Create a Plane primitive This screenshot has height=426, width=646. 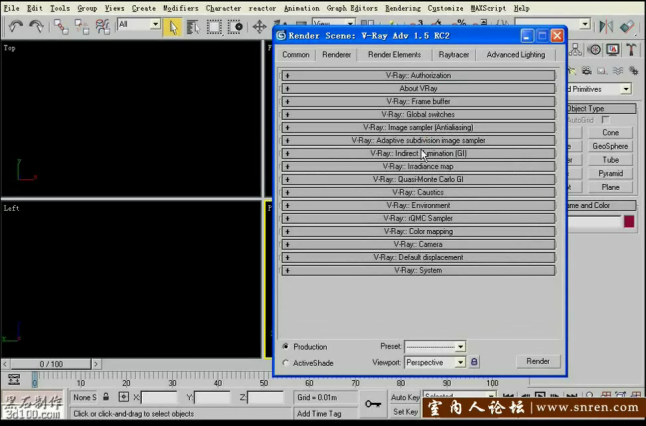pos(611,187)
